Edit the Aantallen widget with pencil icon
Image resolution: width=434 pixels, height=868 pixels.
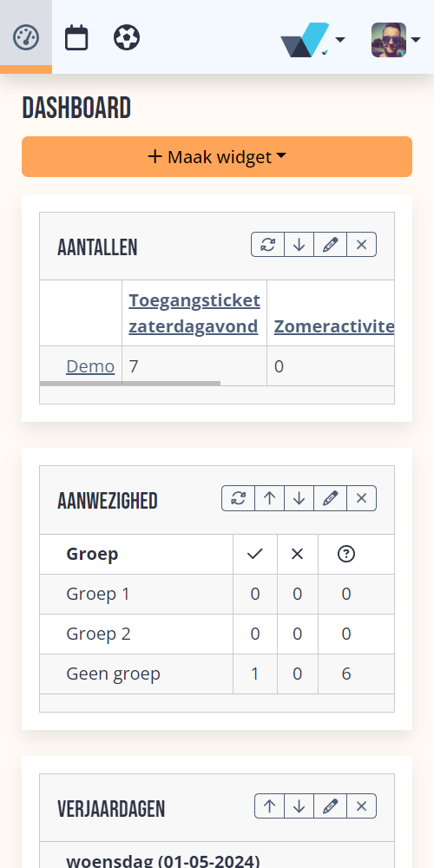(x=330, y=245)
